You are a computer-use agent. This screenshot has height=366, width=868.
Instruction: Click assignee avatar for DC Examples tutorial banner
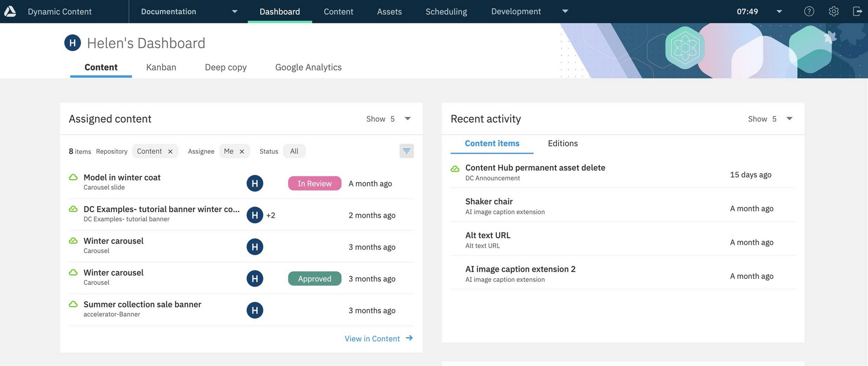coord(255,215)
